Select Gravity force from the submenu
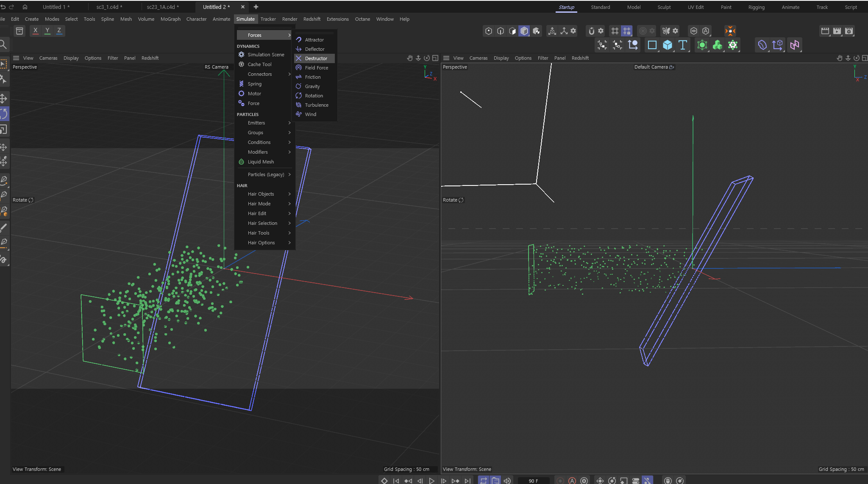868x484 pixels. click(314, 86)
